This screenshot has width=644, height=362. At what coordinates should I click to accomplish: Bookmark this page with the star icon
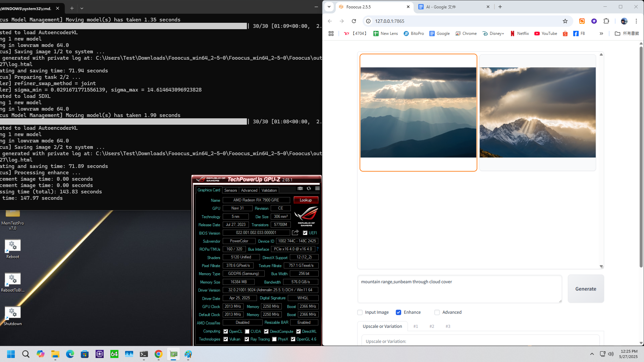(x=565, y=21)
